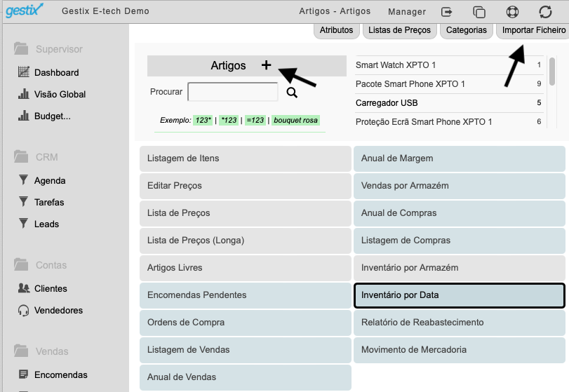Open the Importar Ficheiro tab
Viewport: 569px width, 392px height.
533,30
